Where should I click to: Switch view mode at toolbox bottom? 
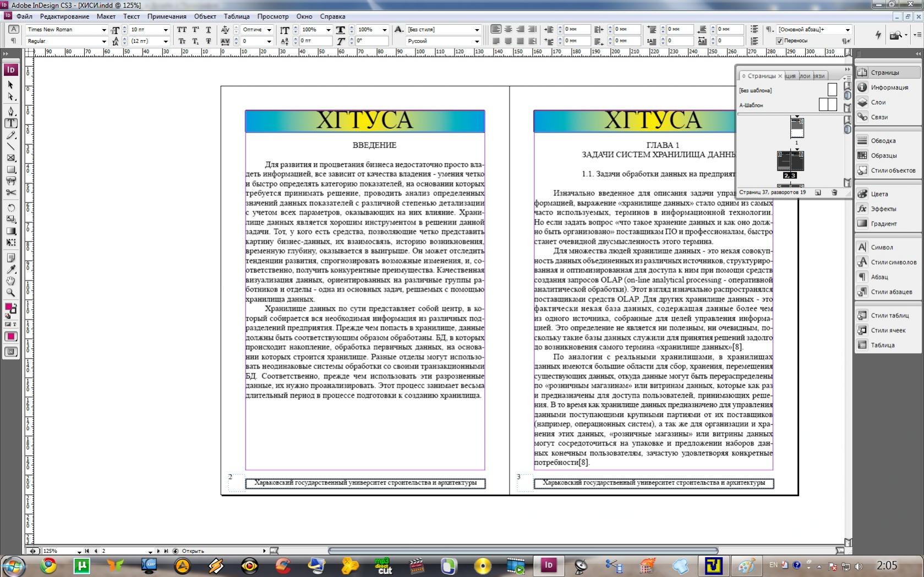point(11,351)
